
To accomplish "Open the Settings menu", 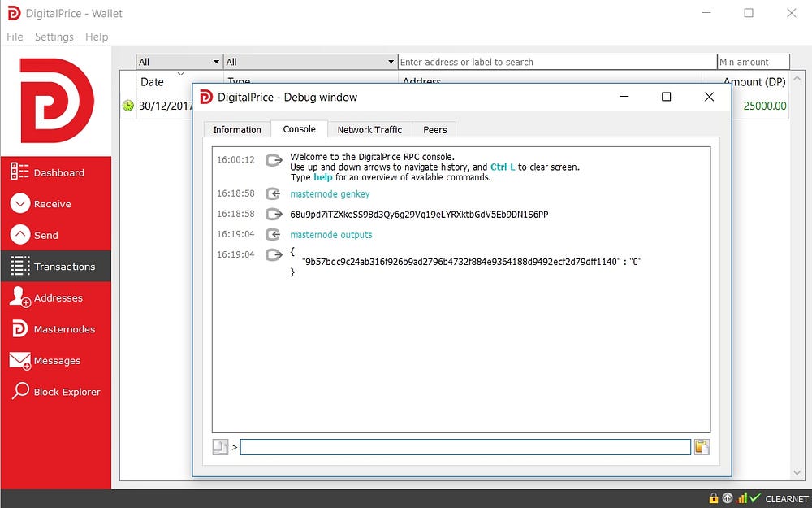I will point(54,37).
